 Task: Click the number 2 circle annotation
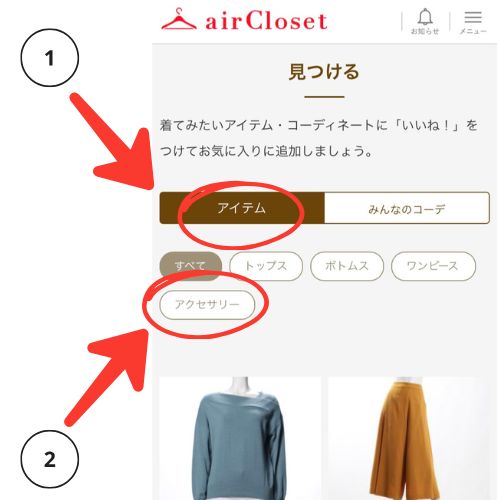[x=50, y=459]
